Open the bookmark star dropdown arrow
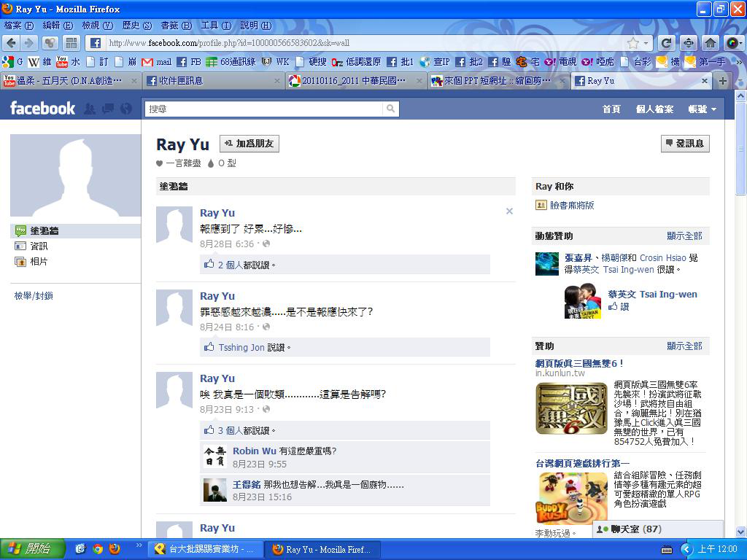 (x=646, y=43)
